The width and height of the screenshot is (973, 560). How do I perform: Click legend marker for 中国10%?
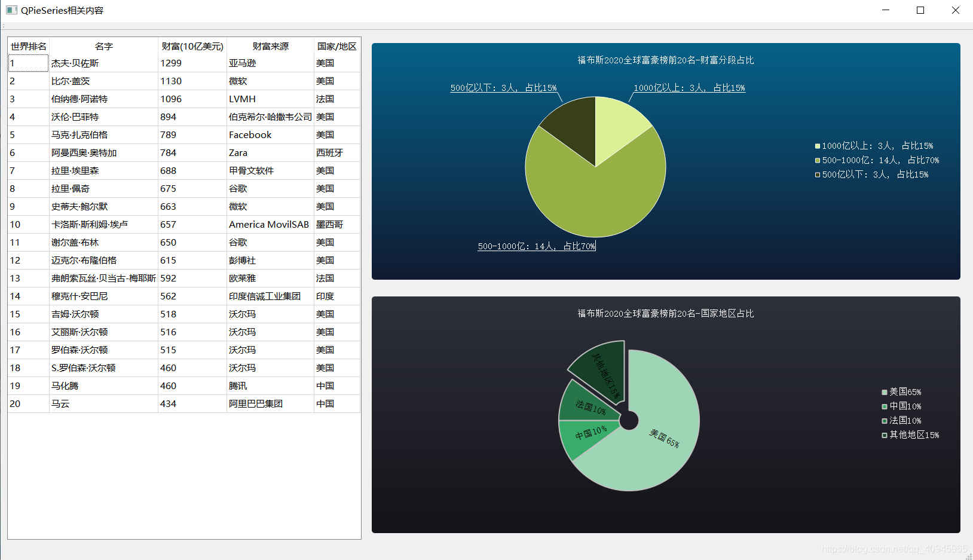[x=885, y=406]
